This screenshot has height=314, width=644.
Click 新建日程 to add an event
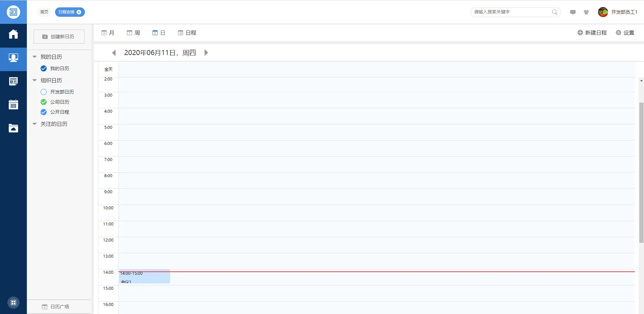(592, 33)
